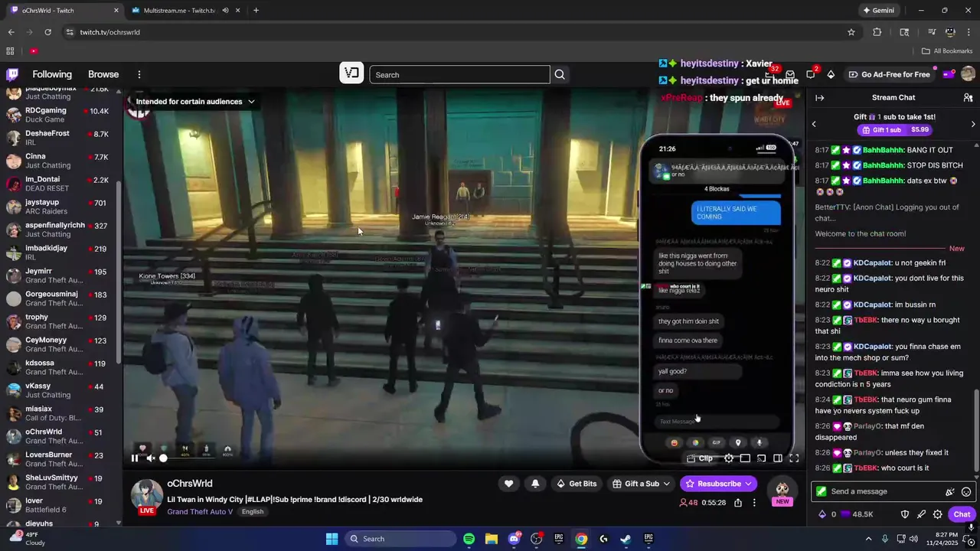Switch to the Multistream.me browser tab
Screen dimensions: 980x551
[180, 10]
